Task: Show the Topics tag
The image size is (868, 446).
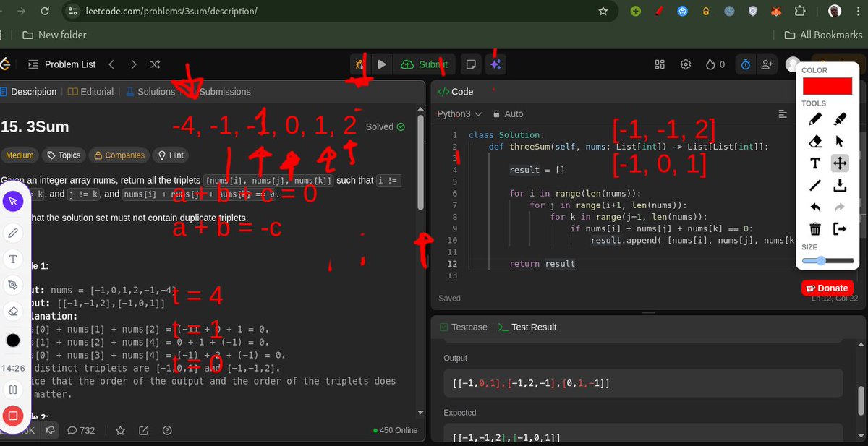Action: [x=64, y=155]
